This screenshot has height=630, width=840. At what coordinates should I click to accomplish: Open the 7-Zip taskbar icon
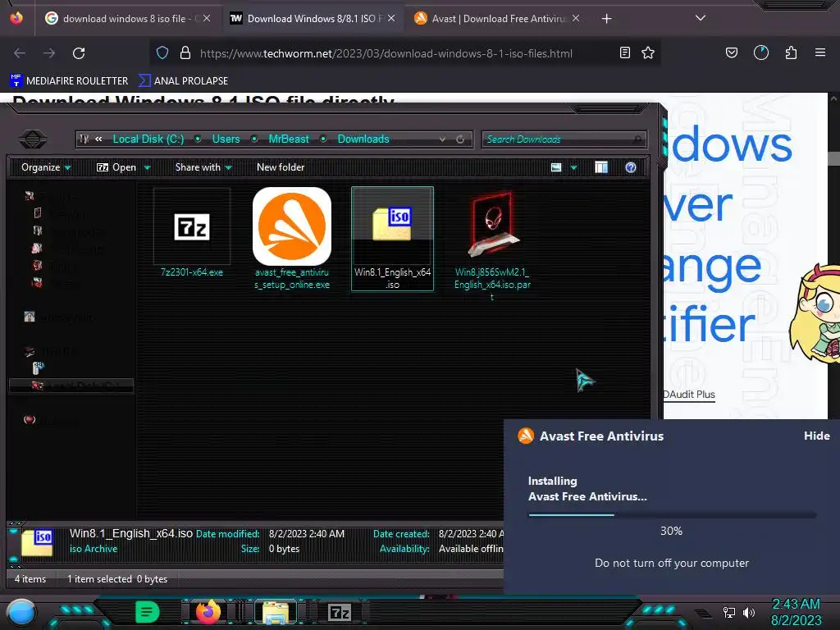[340, 612]
